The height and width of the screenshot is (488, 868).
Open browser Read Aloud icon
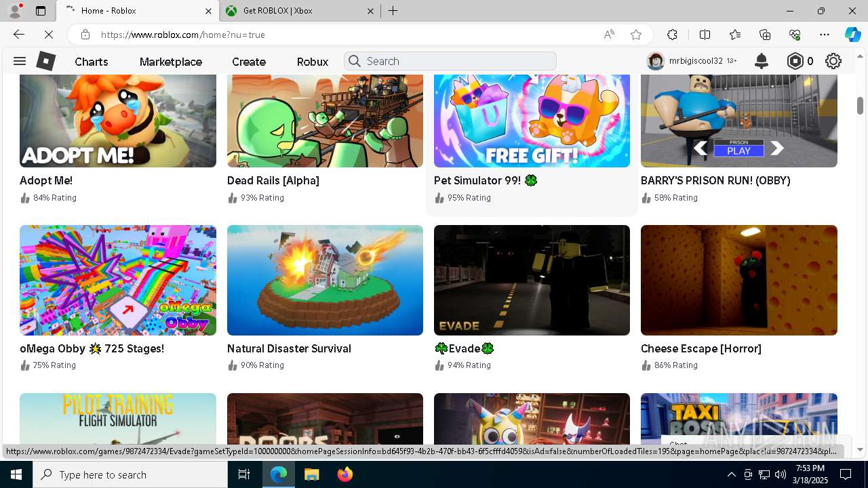click(609, 35)
